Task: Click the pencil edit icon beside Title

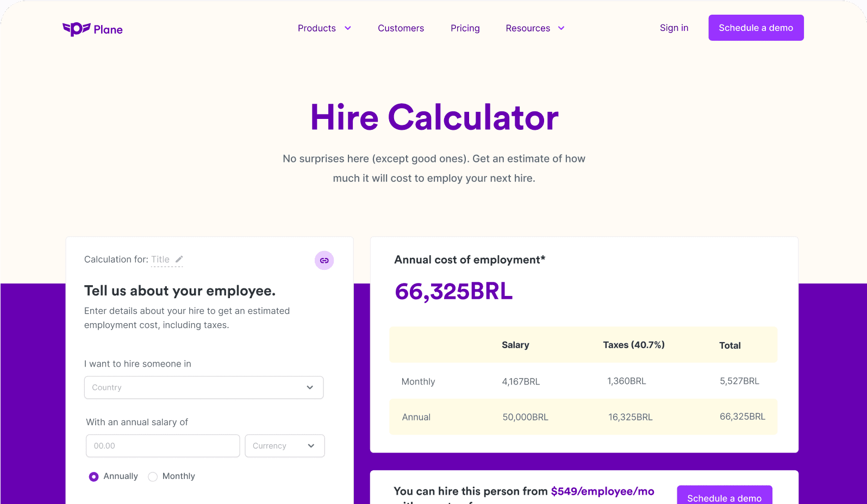Action: [x=179, y=259]
